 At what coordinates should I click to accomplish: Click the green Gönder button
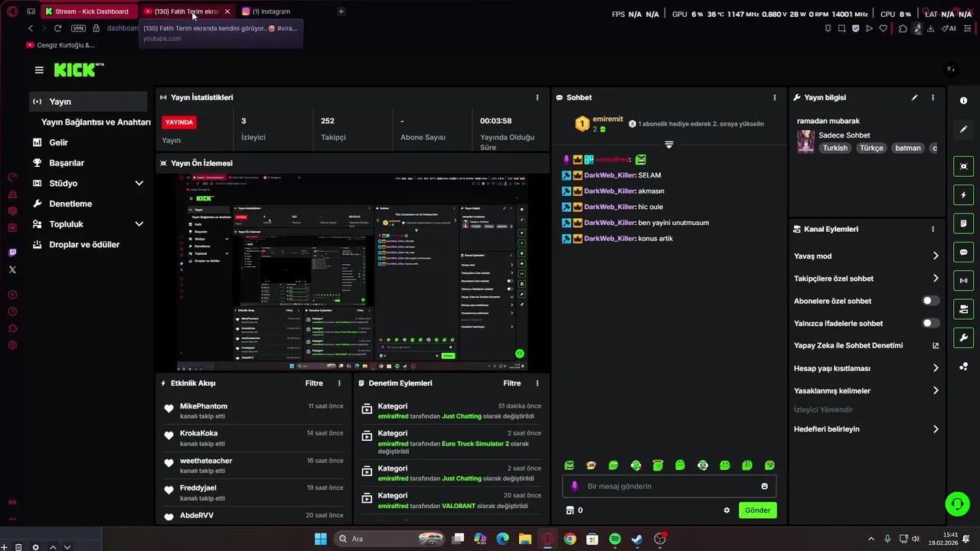757,510
